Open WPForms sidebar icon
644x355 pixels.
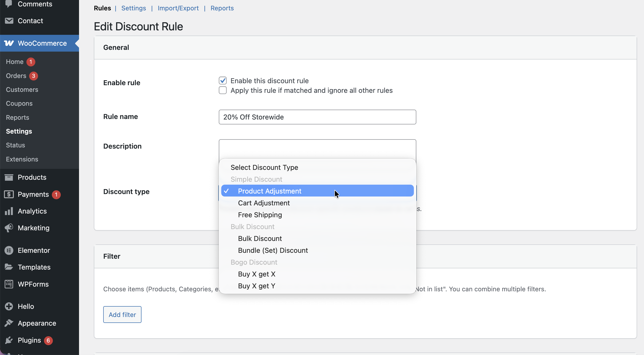9,284
